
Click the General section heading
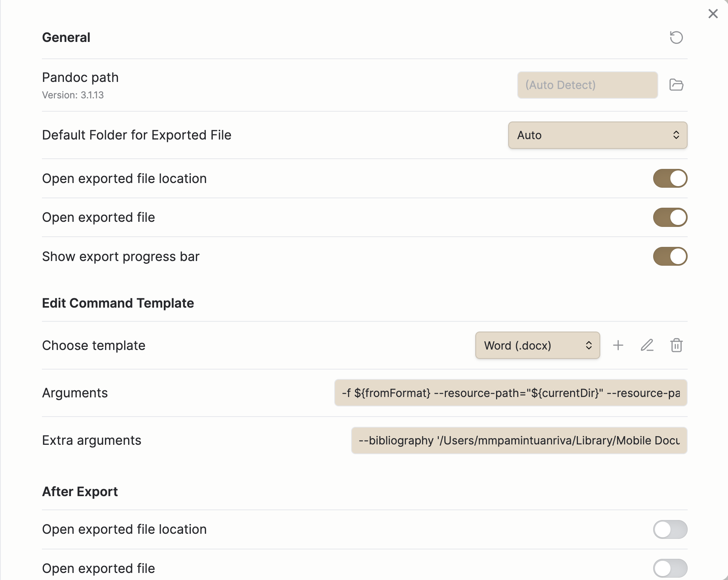[66, 38]
